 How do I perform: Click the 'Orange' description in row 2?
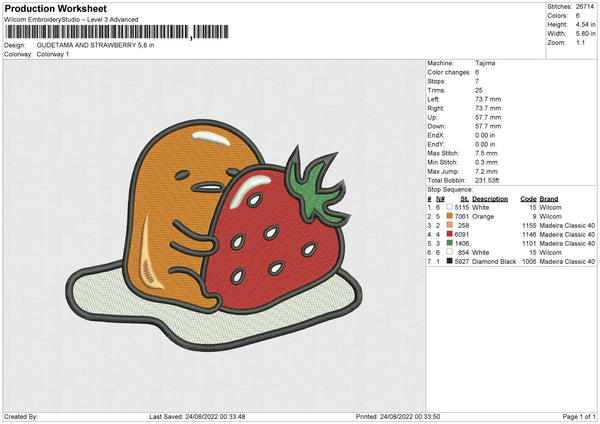(483, 217)
